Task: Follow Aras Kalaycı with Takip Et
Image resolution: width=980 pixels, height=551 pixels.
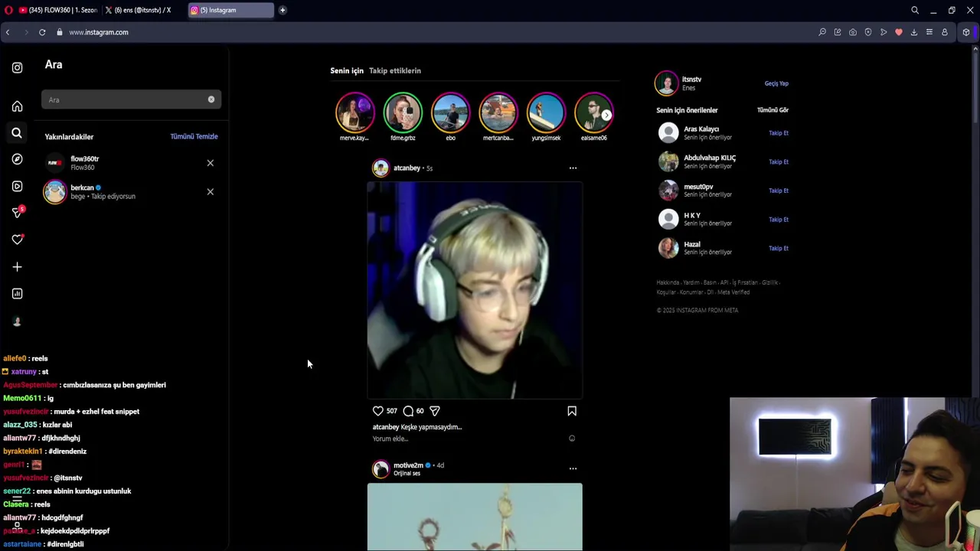Action: 779,133
